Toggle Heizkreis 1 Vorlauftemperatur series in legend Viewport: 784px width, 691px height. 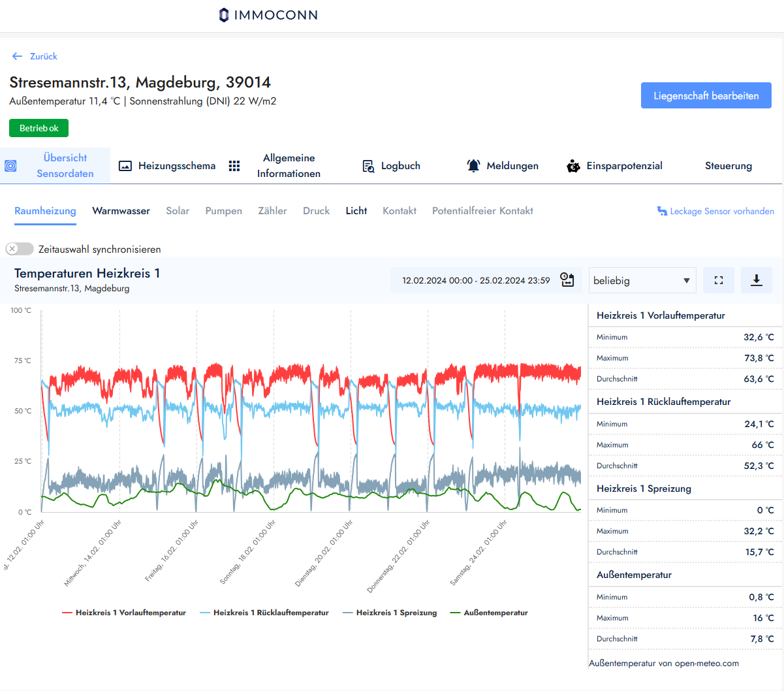point(124,613)
